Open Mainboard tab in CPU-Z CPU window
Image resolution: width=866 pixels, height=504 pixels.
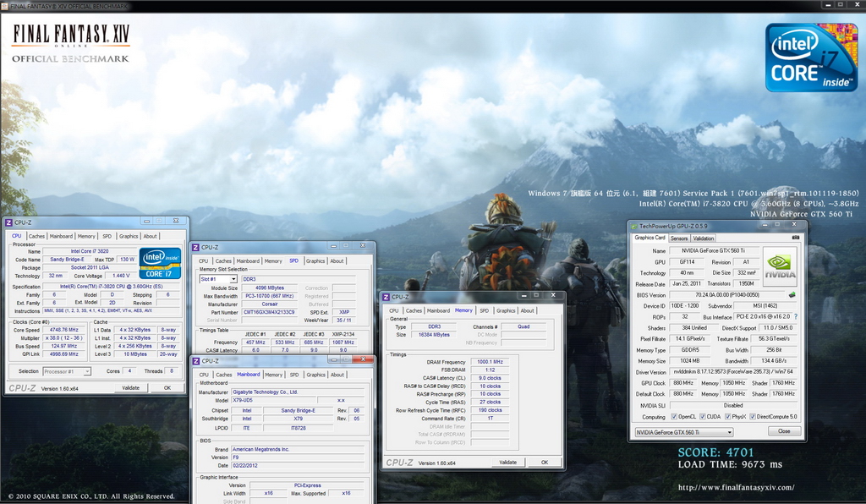click(61, 236)
